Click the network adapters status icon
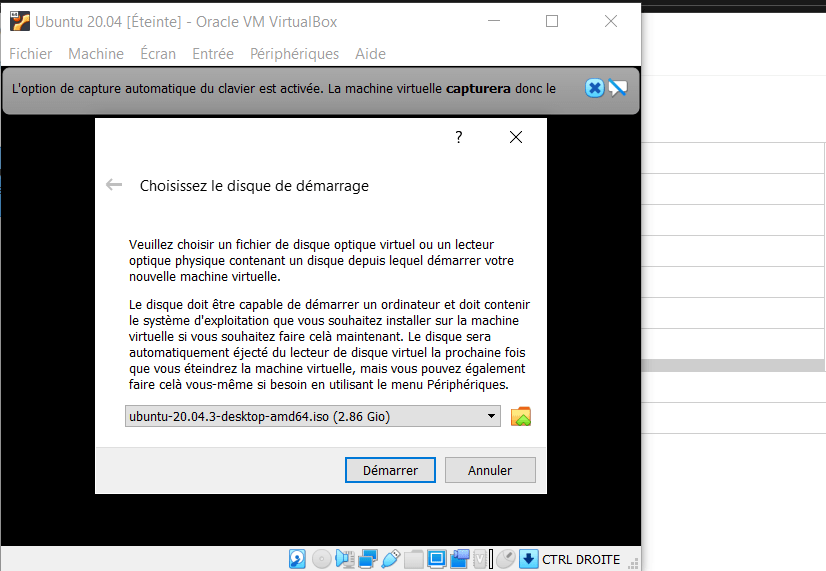Viewport: 826px width, 571px height. (368, 559)
